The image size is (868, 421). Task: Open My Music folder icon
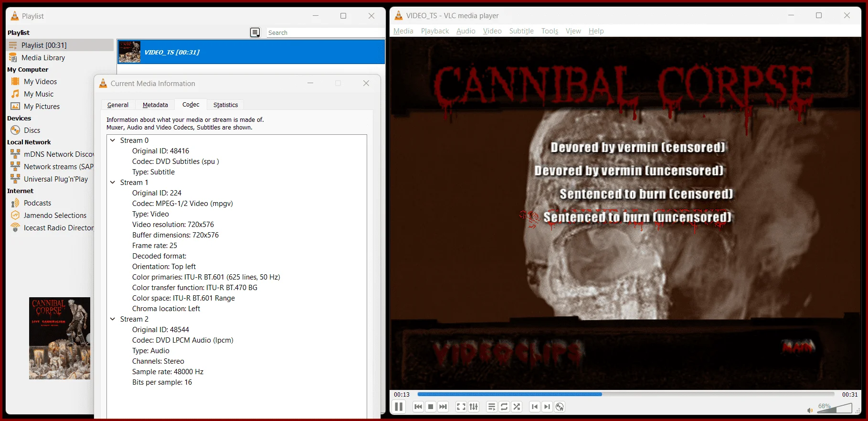(15, 94)
